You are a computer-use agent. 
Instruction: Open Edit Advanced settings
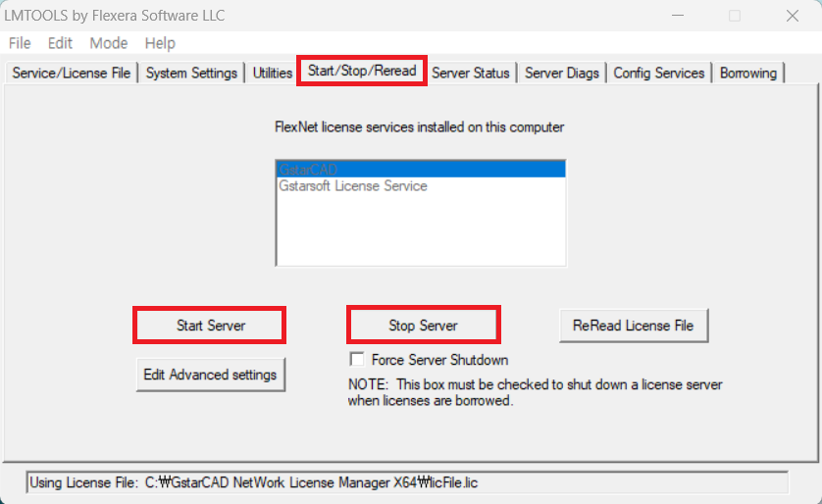coord(210,375)
